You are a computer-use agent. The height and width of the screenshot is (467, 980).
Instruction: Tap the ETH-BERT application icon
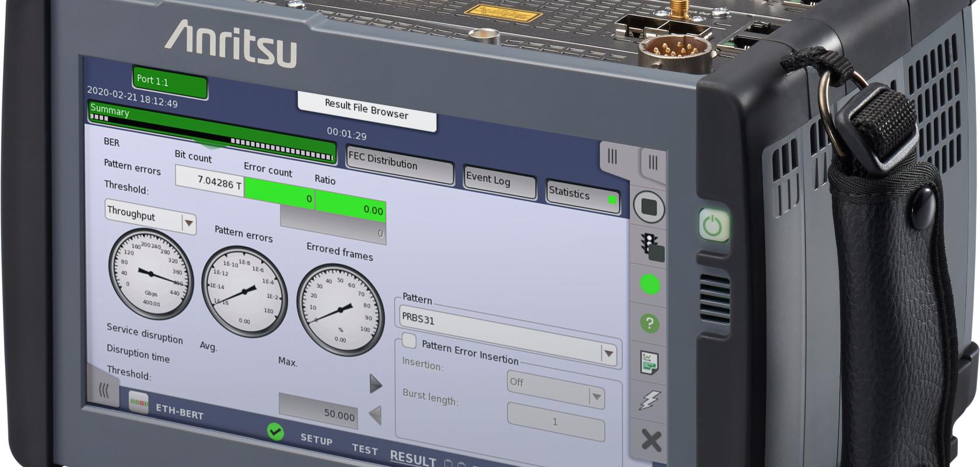tap(139, 402)
